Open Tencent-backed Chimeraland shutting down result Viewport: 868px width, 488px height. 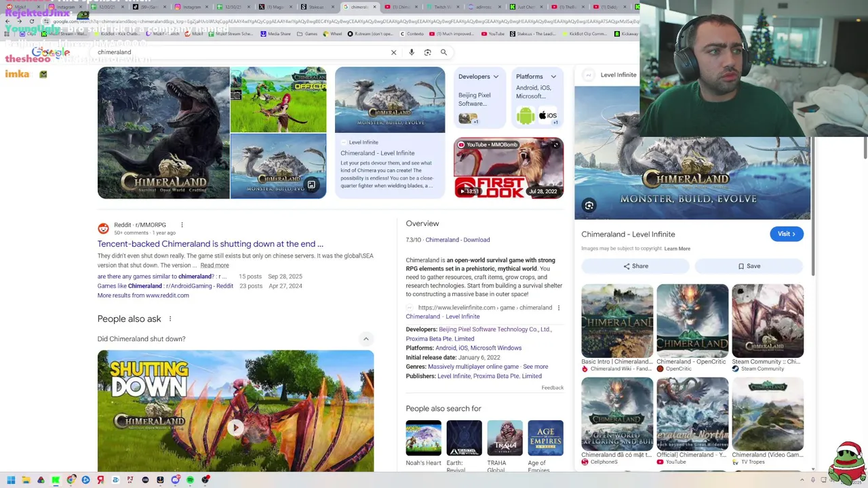click(x=210, y=244)
